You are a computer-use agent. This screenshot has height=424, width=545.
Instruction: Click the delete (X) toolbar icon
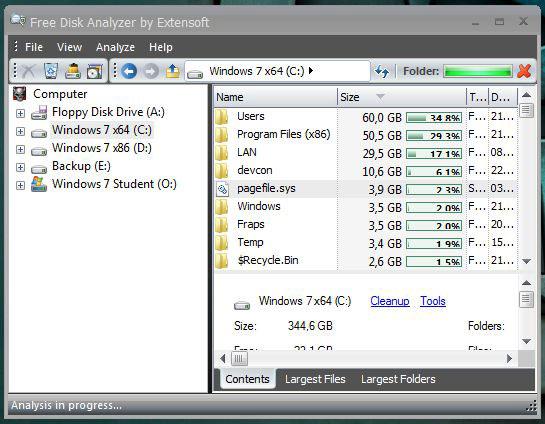click(x=28, y=71)
